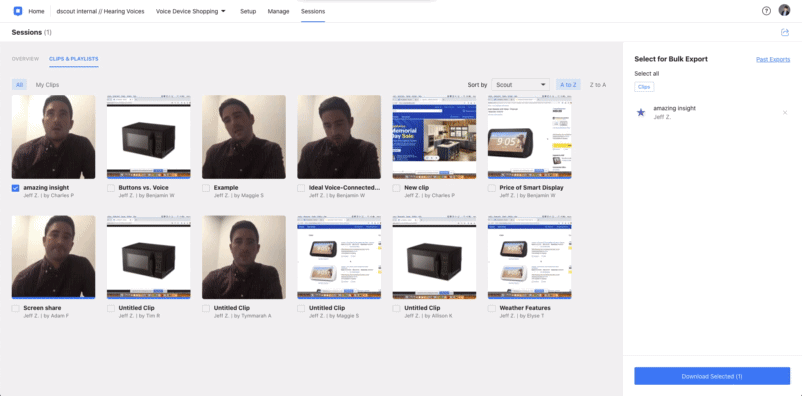The image size is (802, 396).
Task: Open the help question mark icon
Action: [x=766, y=11]
